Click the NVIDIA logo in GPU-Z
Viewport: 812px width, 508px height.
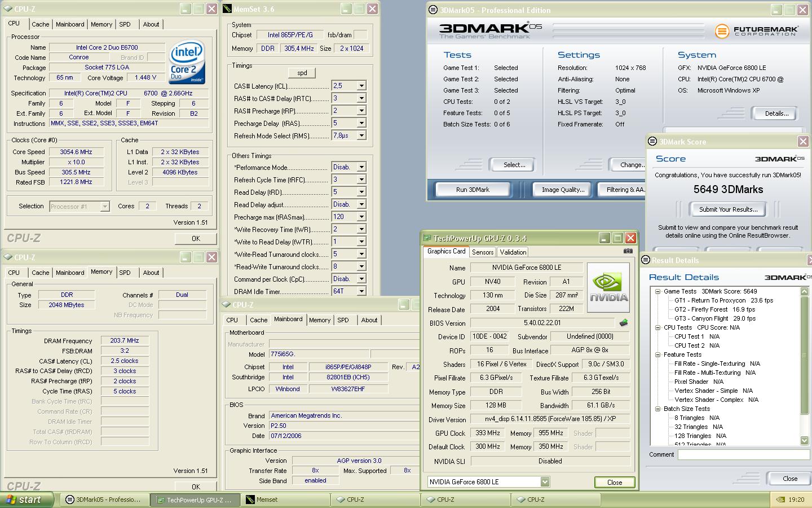tap(608, 287)
